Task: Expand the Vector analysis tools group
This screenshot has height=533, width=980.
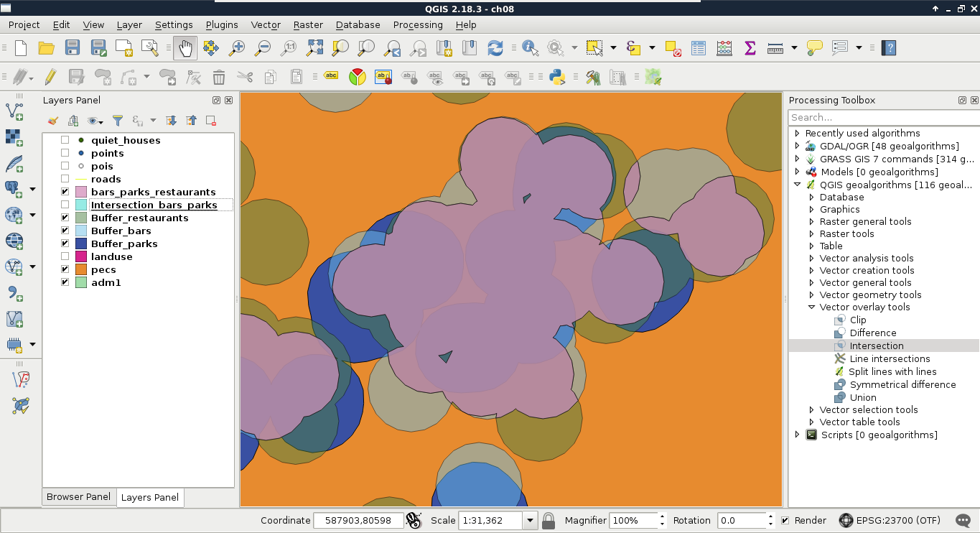Action: point(812,258)
